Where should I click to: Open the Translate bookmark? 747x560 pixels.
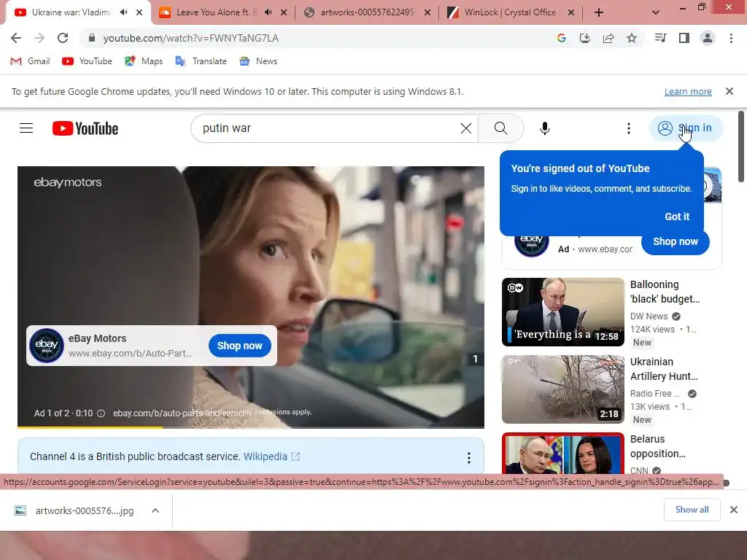[x=201, y=61]
